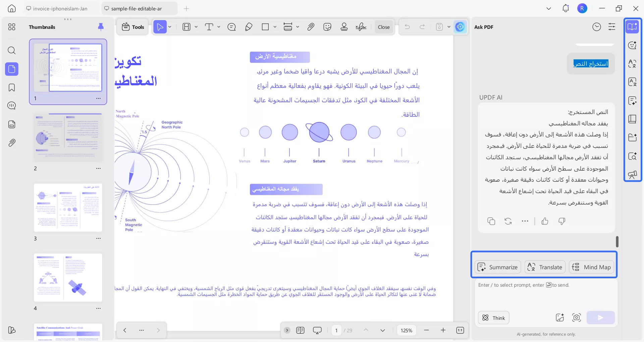Open the Pencil annotation tool

249,27
